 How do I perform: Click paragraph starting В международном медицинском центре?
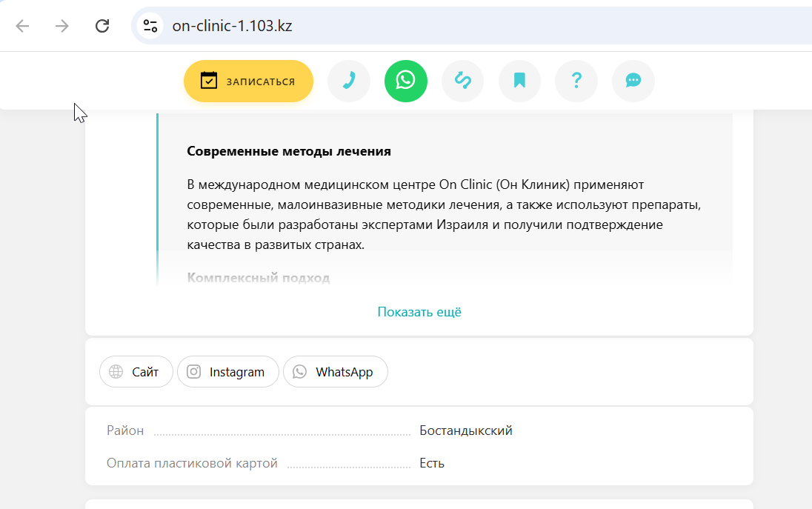click(444, 214)
